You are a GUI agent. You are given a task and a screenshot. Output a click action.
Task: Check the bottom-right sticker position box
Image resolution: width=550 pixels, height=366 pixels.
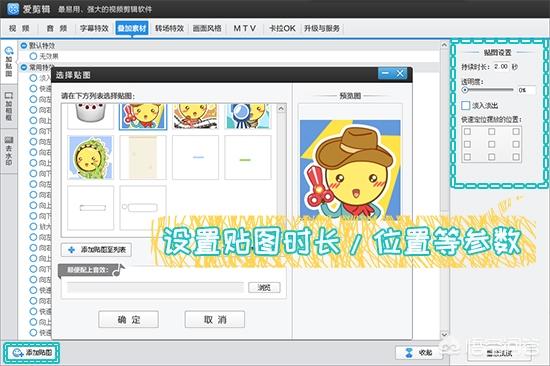pos(516,157)
